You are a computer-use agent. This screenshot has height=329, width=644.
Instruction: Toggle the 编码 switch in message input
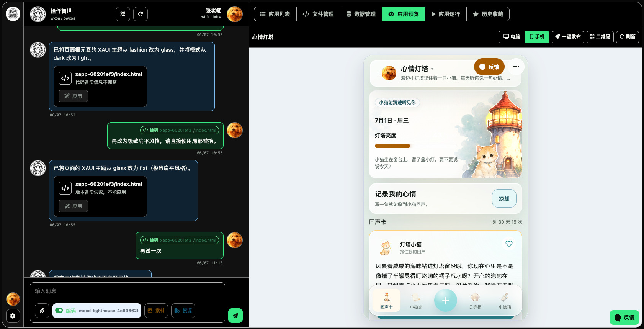tap(59, 311)
